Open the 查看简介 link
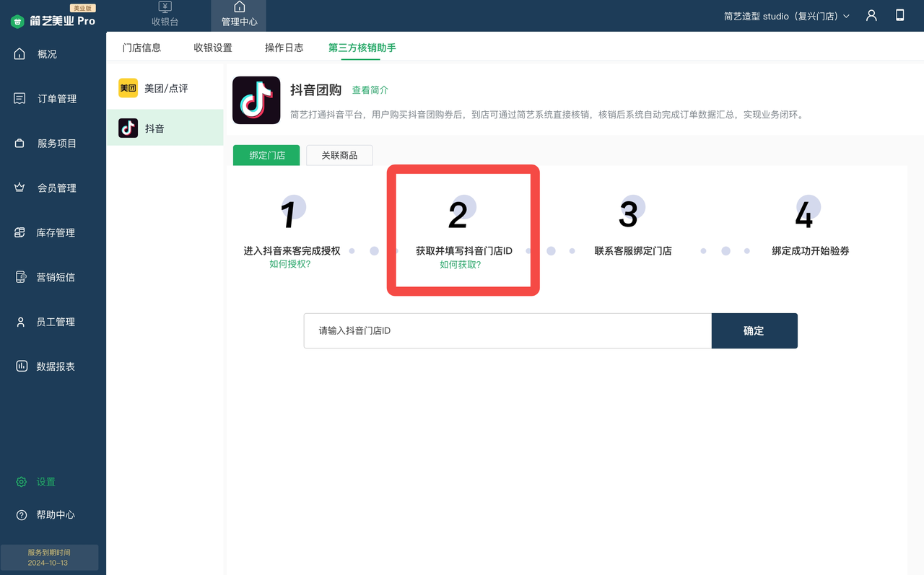 click(370, 90)
